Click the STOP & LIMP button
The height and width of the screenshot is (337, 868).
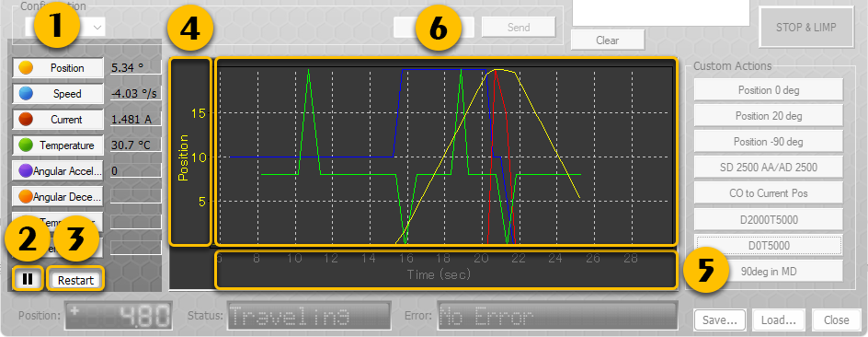coord(805,27)
